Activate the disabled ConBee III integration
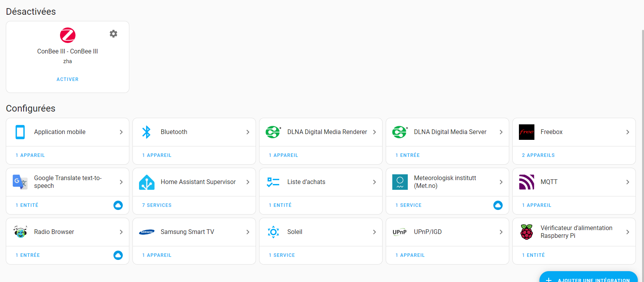The height and width of the screenshot is (282, 644). [67, 79]
